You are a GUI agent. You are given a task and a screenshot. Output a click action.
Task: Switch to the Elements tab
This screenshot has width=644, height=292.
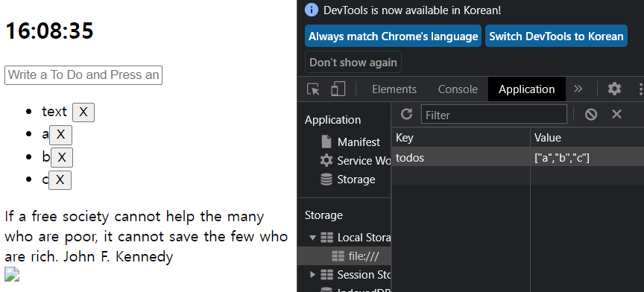[394, 89]
